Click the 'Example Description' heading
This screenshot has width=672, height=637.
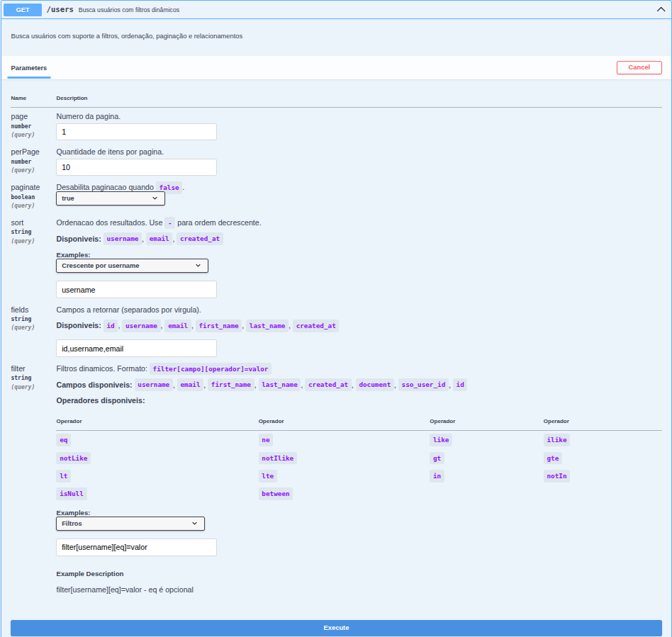[x=90, y=574]
